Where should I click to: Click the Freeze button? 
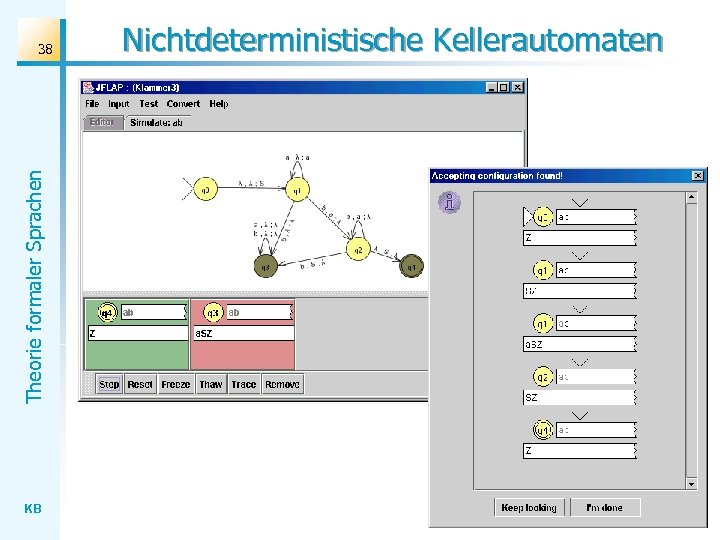click(175, 384)
